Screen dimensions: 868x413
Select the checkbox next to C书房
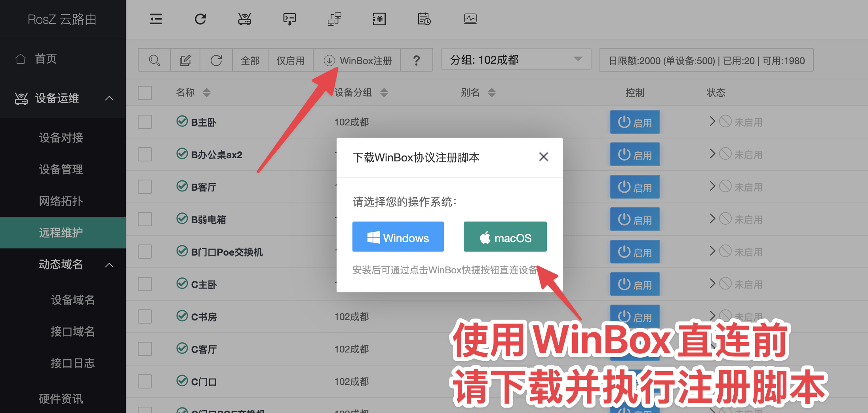click(x=145, y=316)
